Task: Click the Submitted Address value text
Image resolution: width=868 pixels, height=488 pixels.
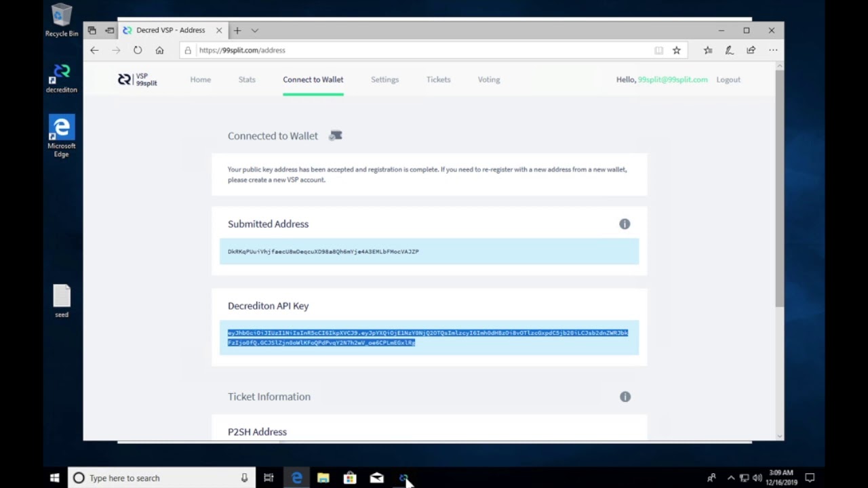Action: click(x=323, y=251)
